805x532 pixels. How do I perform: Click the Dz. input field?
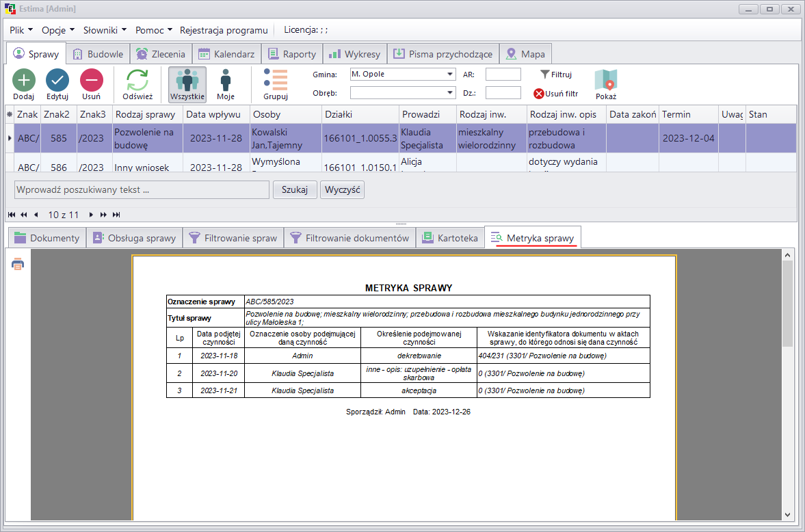pos(503,93)
